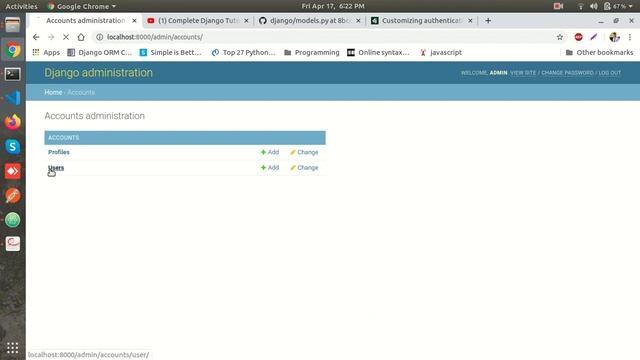Open the battery system menu dropdown

click(619, 6)
